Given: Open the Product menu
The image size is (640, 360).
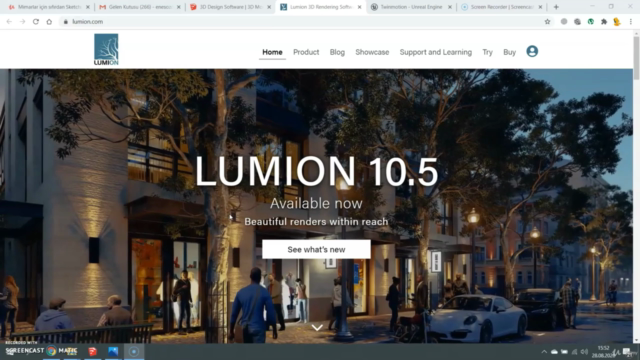Looking at the screenshot, I should (306, 52).
